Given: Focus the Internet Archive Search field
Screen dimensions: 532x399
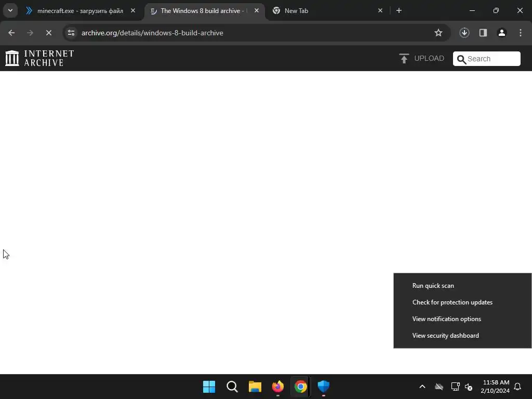Looking at the screenshot, I should 486,59.
